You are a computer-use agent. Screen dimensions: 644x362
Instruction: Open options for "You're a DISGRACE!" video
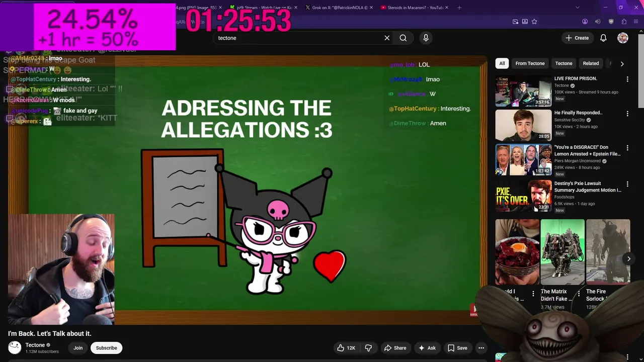627,148
